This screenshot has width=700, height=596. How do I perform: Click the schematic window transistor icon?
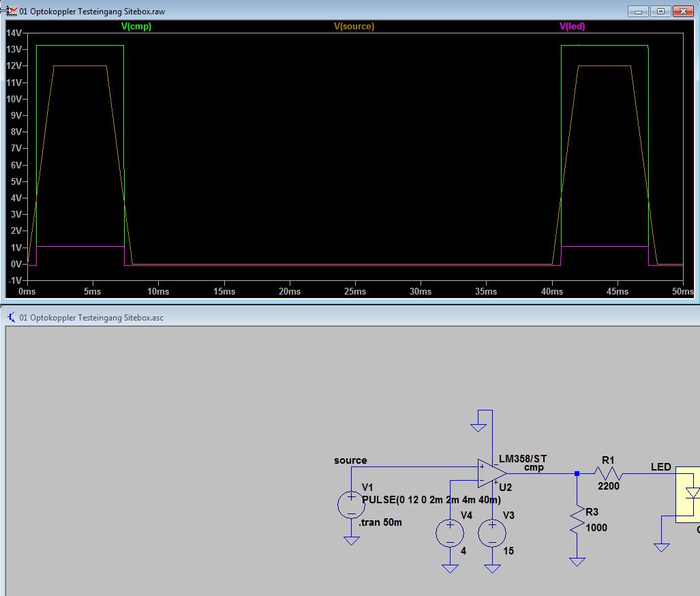click(11, 317)
